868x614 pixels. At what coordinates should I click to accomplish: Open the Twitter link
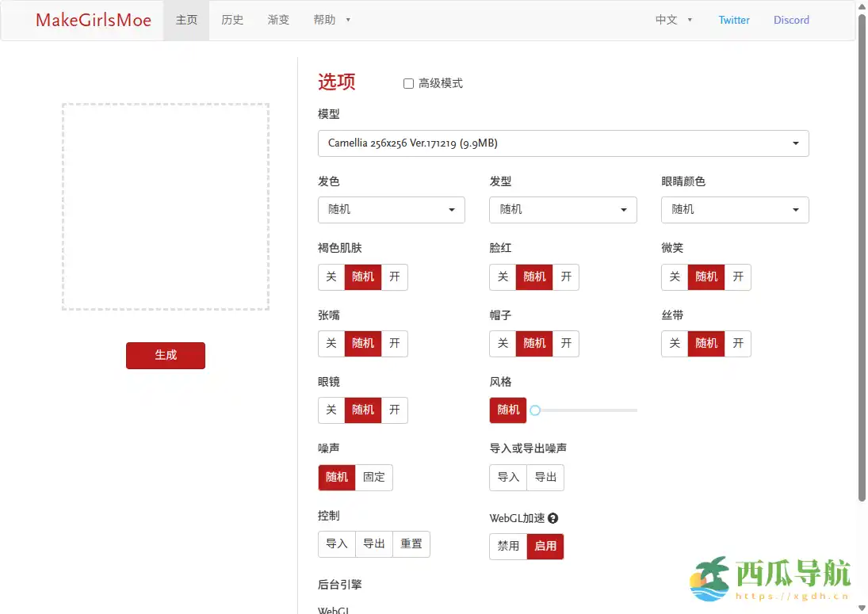(x=733, y=21)
